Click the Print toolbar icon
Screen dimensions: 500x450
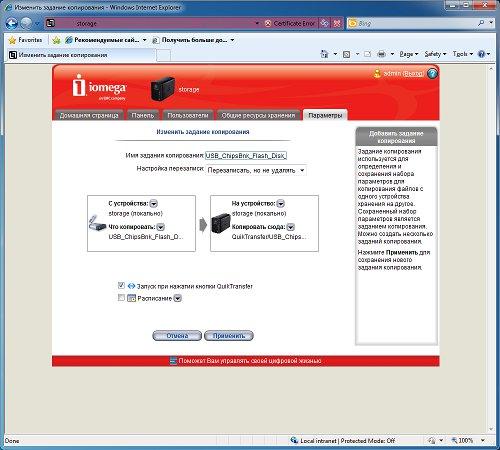(382, 54)
